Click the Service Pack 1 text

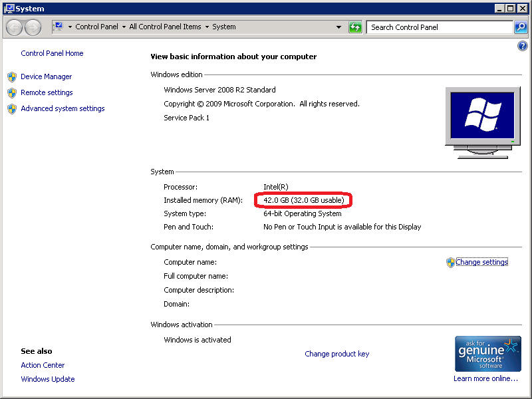(x=186, y=118)
